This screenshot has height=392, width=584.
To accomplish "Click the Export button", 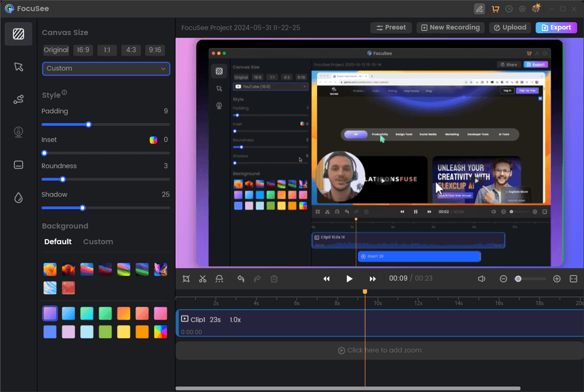I will click(x=556, y=27).
